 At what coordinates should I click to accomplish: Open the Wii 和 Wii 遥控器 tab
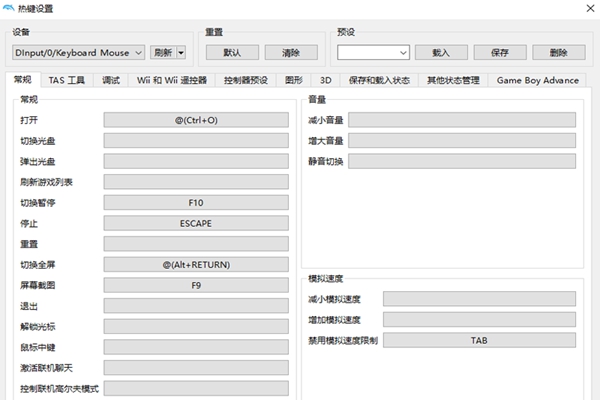[172, 80]
